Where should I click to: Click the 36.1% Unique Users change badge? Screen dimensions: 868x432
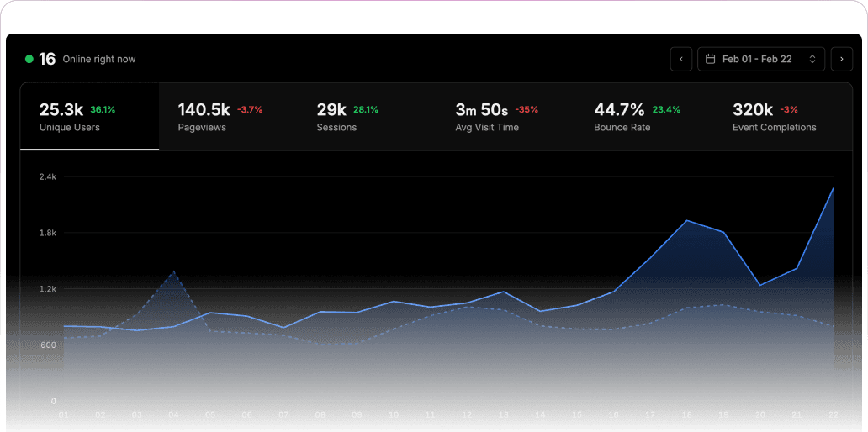tap(103, 109)
